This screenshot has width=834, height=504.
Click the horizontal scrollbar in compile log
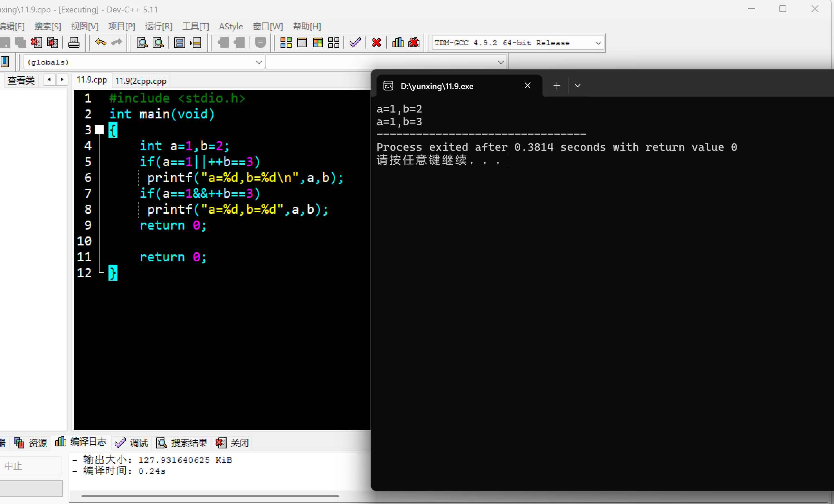click(210, 496)
